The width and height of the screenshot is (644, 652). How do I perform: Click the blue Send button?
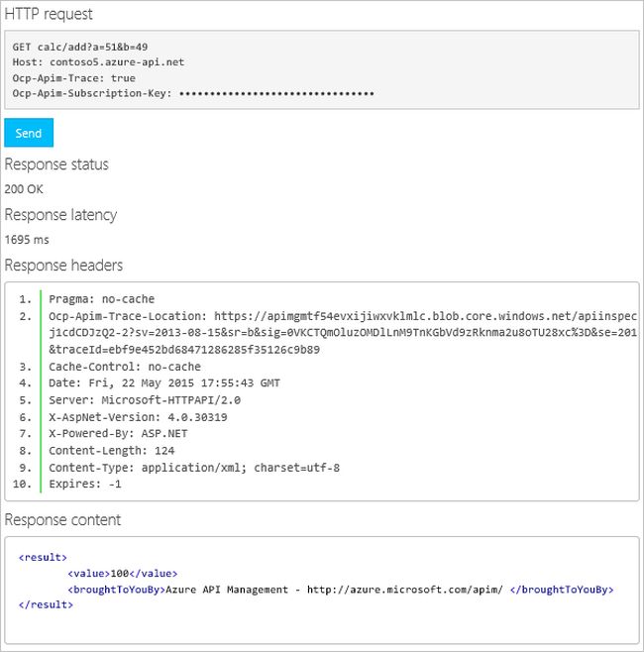(29, 133)
